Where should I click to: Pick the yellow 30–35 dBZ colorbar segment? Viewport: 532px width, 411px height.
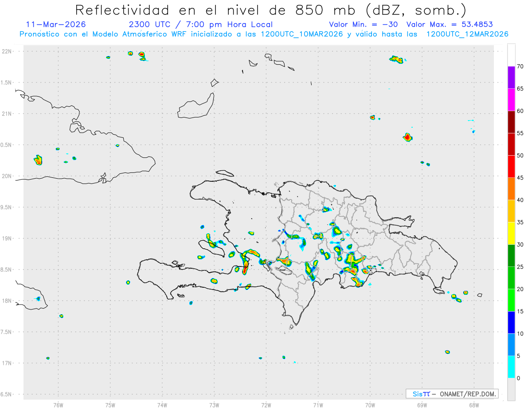tap(511, 233)
